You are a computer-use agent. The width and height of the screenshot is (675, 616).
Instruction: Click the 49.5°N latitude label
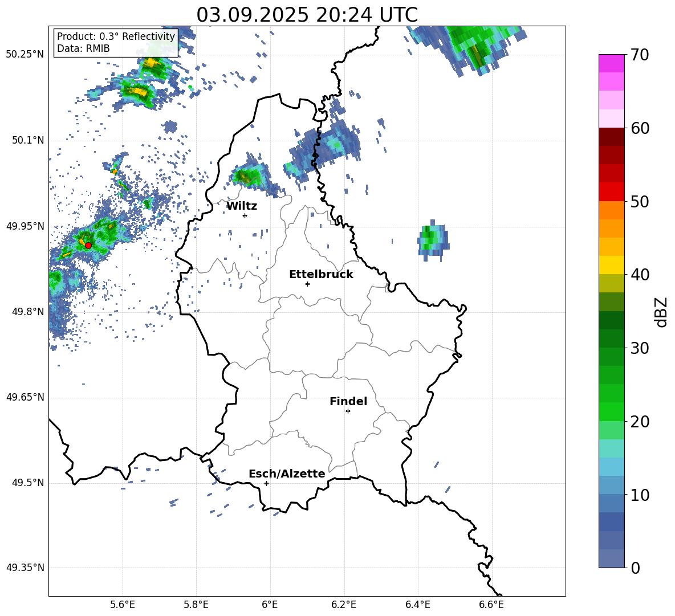tap(28, 483)
